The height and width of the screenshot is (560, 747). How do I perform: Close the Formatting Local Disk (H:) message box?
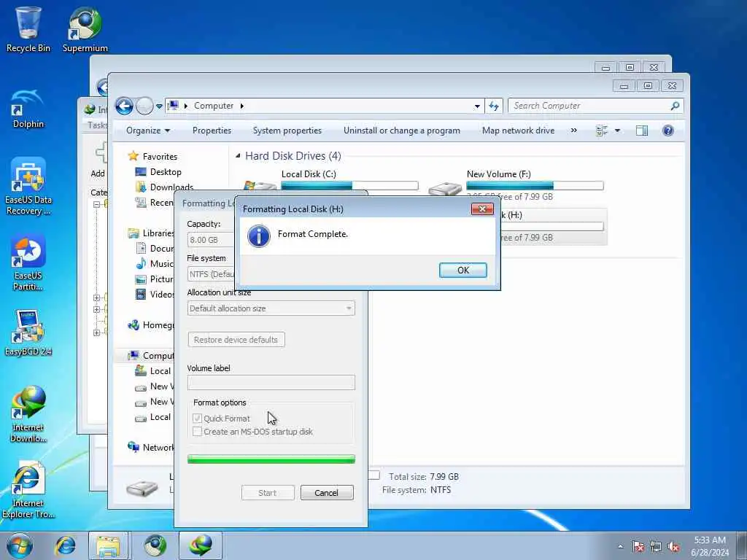pyautogui.click(x=482, y=209)
